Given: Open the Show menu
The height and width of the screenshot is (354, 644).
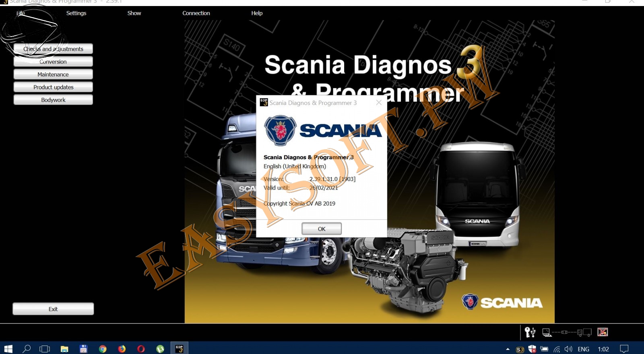Looking at the screenshot, I should [x=134, y=13].
